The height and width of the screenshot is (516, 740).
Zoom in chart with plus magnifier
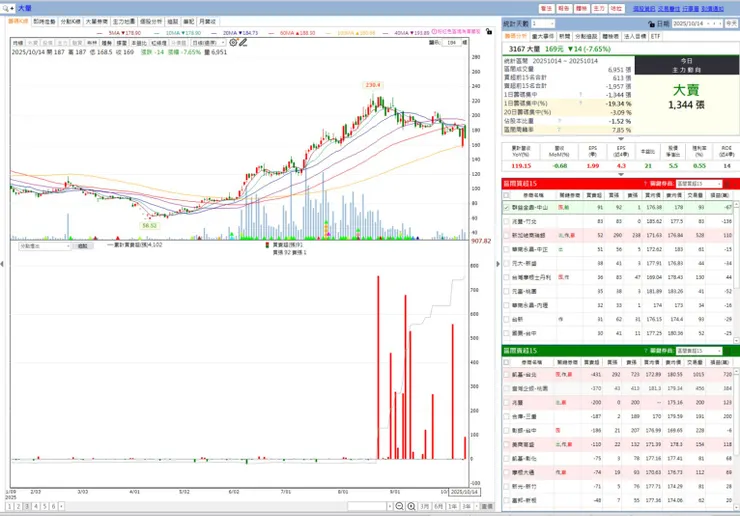[412, 506]
